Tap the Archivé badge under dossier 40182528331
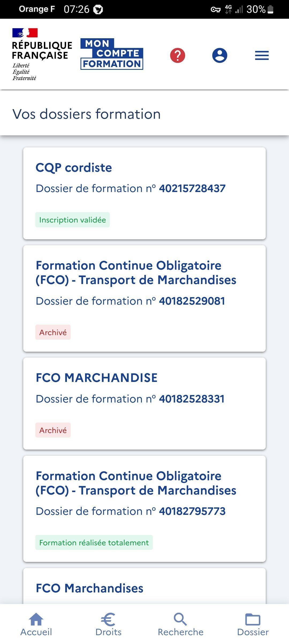289x644 pixels. (x=53, y=430)
